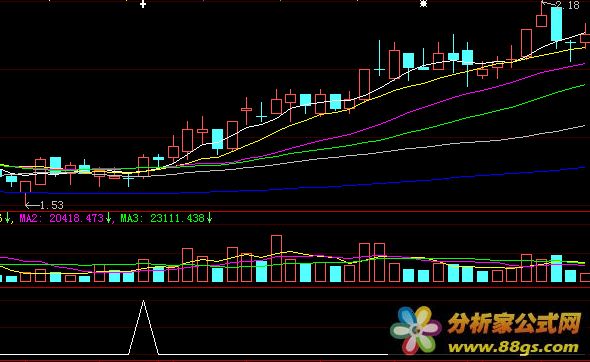Image resolution: width=590 pixels, height=362 pixels.
Task: Click the MA3 value 23111.438
Action: pyautogui.click(x=177, y=218)
